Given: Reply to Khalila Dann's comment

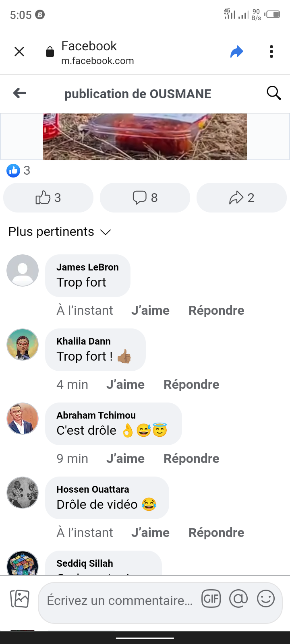Looking at the screenshot, I should [191, 384].
